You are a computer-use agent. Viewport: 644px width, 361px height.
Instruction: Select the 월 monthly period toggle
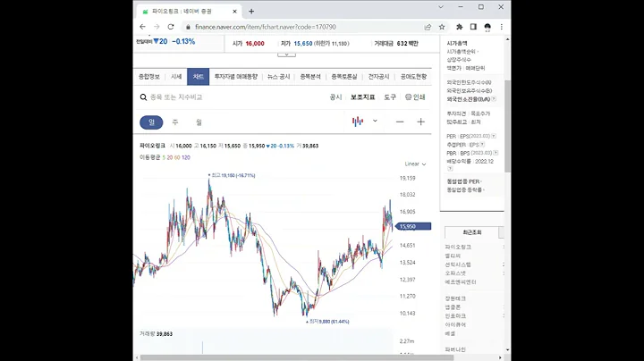[x=199, y=122]
